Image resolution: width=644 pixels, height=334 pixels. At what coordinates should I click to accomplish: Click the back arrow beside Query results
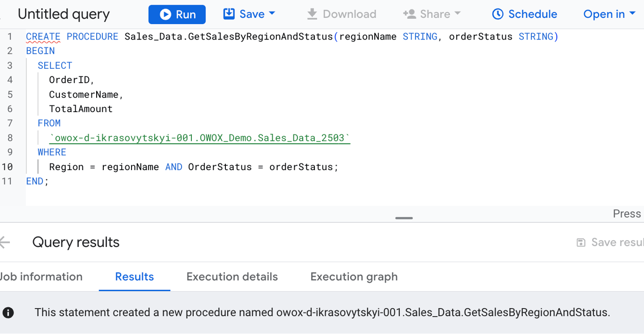5,242
